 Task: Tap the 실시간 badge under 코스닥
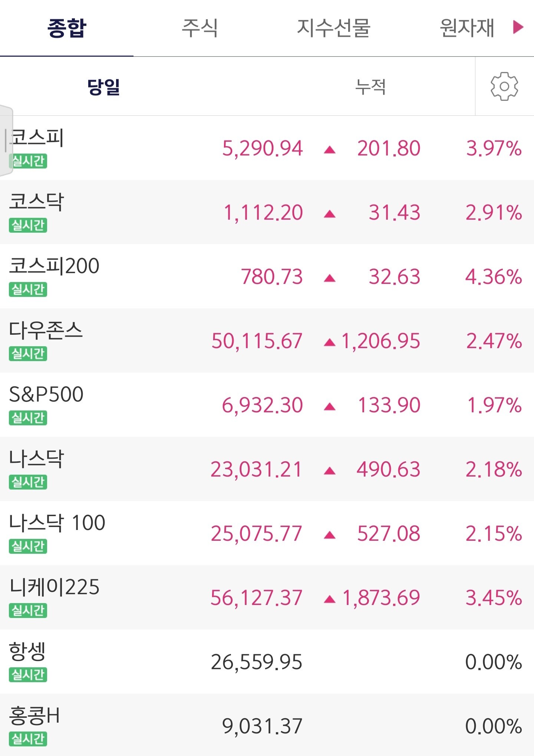click(28, 225)
